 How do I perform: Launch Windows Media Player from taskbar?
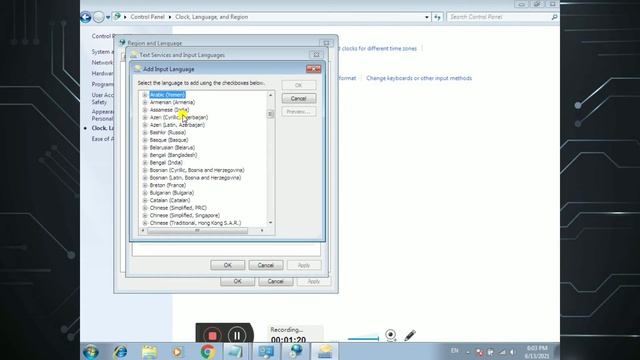click(x=178, y=352)
